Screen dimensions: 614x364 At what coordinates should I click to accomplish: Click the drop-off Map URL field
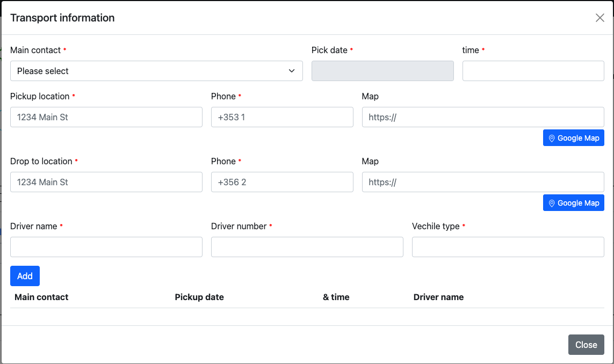click(x=483, y=182)
